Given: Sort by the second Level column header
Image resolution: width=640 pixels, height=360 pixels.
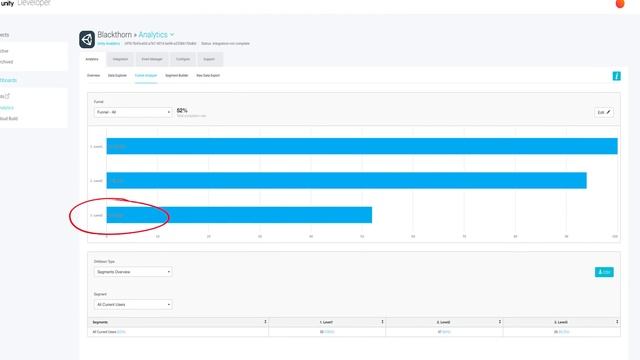Looking at the screenshot, I should click(444, 322).
